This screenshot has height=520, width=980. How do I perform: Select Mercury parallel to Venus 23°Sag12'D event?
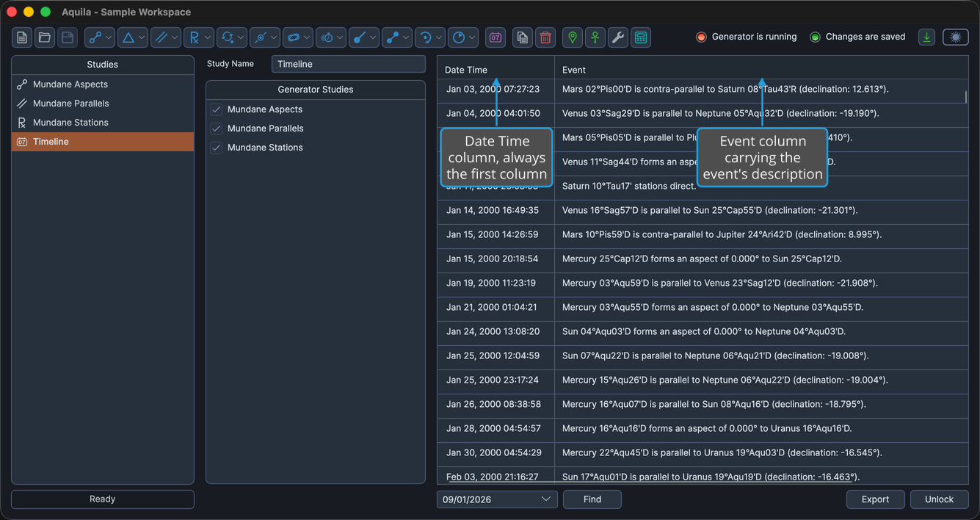[761, 284]
